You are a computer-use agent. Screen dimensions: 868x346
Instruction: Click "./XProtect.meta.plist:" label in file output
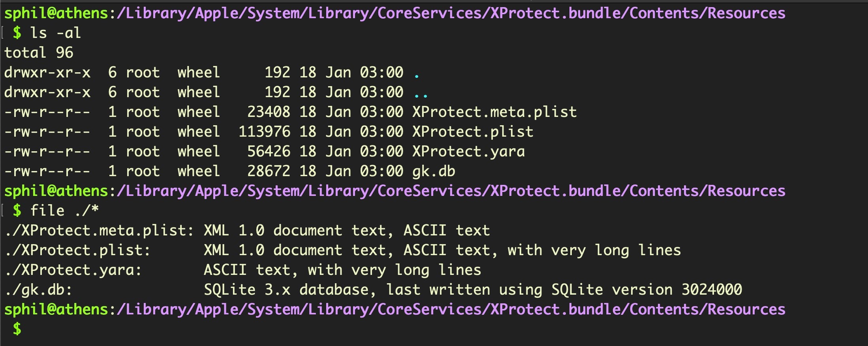pos(99,230)
